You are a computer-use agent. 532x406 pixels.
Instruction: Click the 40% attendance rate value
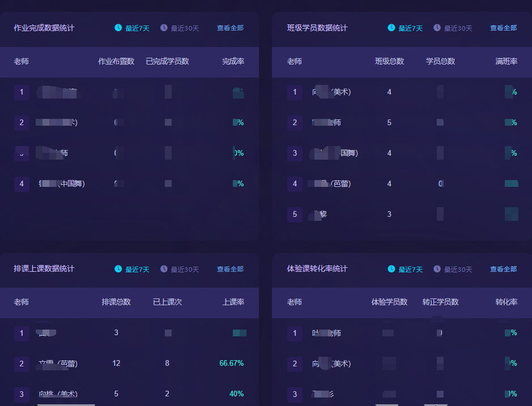tap(236, 394)
